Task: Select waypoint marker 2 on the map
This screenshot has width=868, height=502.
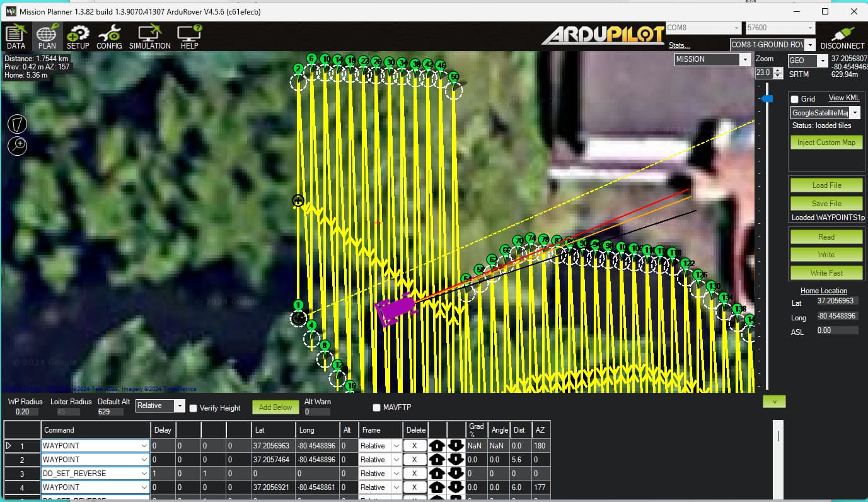Action: [x=299, y=69]
